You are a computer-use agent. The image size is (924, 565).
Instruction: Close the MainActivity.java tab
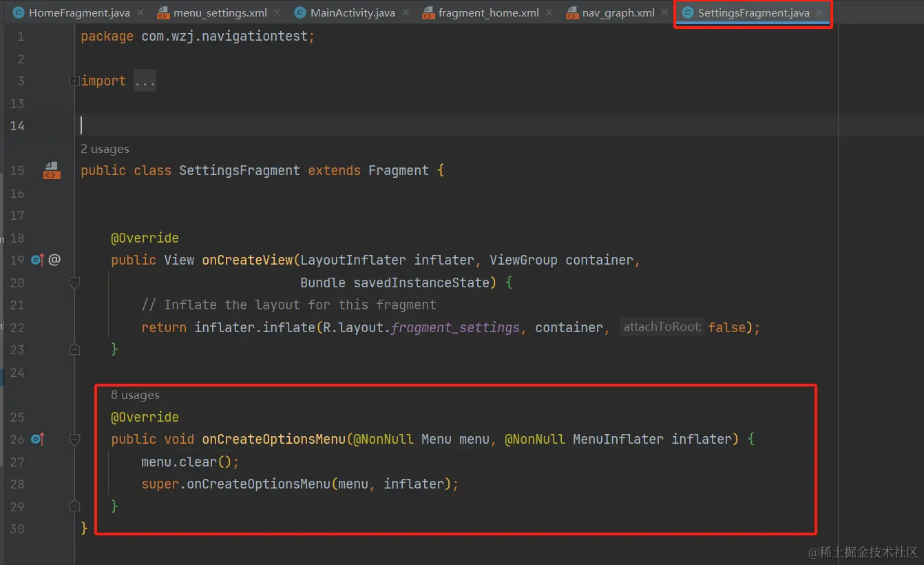[406, 13]
